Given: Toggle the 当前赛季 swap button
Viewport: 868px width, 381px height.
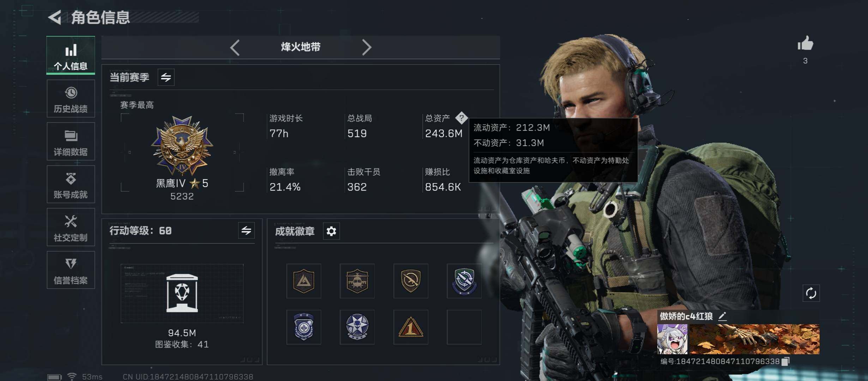Looking at the screenshot, I should pos(166,77).
